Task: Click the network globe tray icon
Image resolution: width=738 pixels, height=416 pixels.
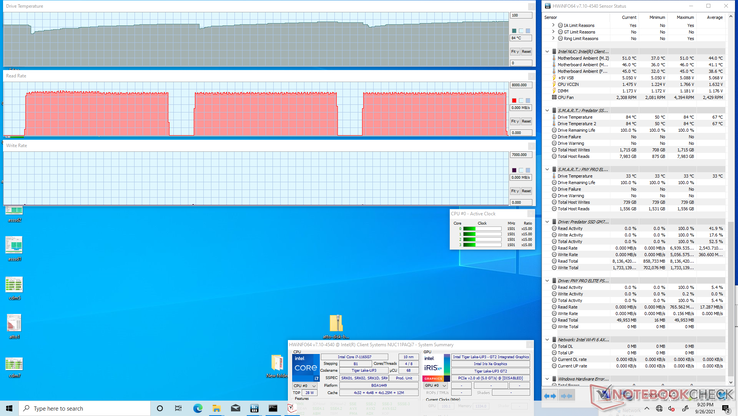Action: tap(659, 408)
